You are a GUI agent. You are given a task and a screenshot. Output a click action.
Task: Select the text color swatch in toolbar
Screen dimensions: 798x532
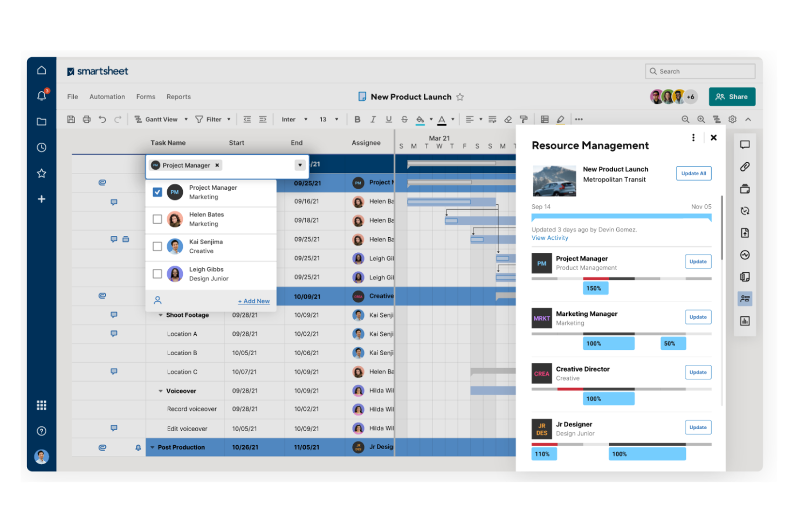[x=442, y=119]
